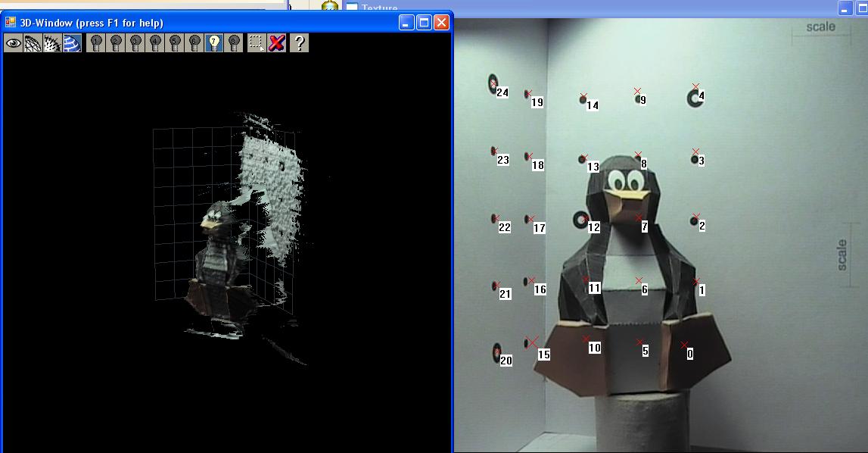This screenshot has width=868, height=453.
Task: Click the red X delete icon in toolbar
Action: (x=276, y=42)
